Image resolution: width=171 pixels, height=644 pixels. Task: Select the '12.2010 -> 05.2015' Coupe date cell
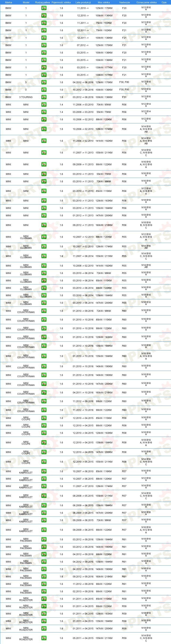[x=83, y=462]
